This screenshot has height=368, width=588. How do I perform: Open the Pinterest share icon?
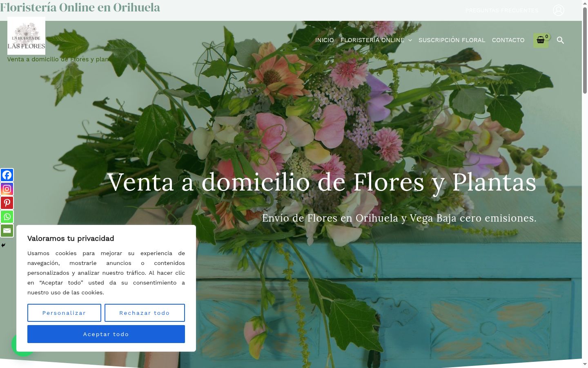[7, 203]
